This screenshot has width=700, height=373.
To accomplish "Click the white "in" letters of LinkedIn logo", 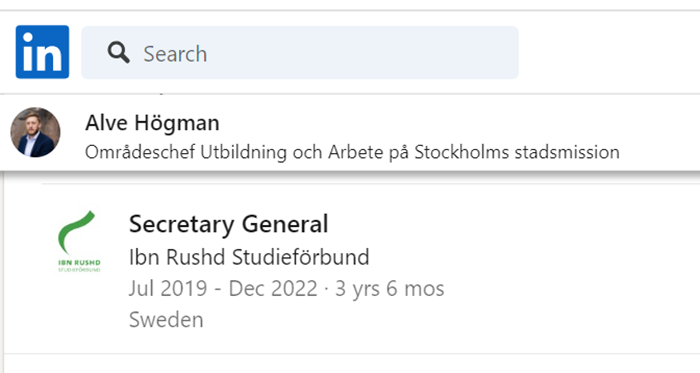I will pyautogui.click(x=42, y=53).
